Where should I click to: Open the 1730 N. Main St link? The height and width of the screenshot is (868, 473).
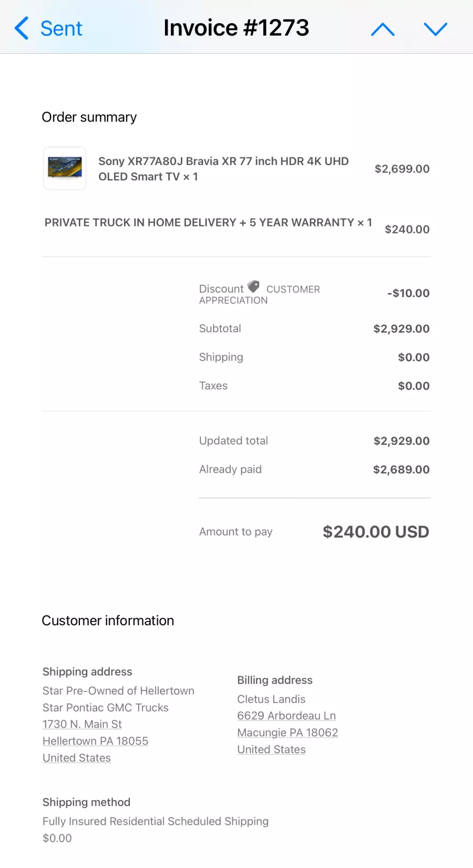coord(82,724)
